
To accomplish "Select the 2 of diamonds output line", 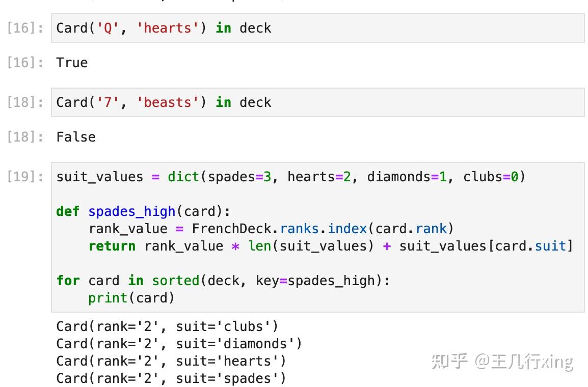I will 179,344.
